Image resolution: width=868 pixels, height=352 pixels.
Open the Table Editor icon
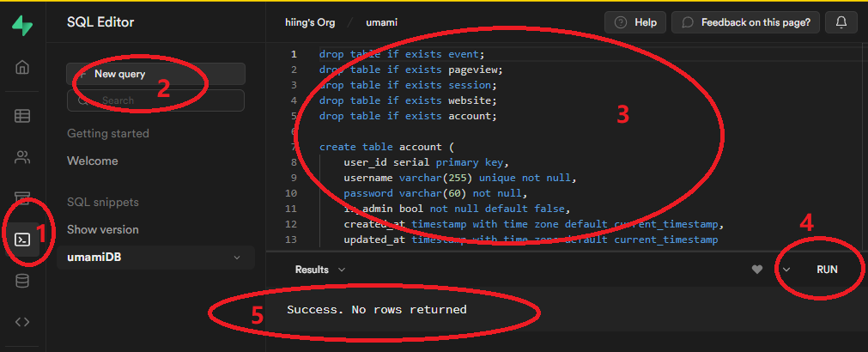coord(22,116)
